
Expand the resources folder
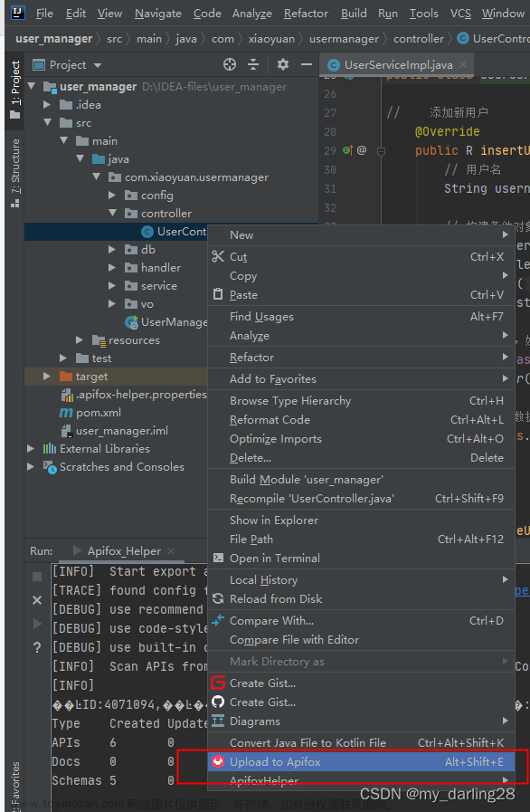click(80, 340)
